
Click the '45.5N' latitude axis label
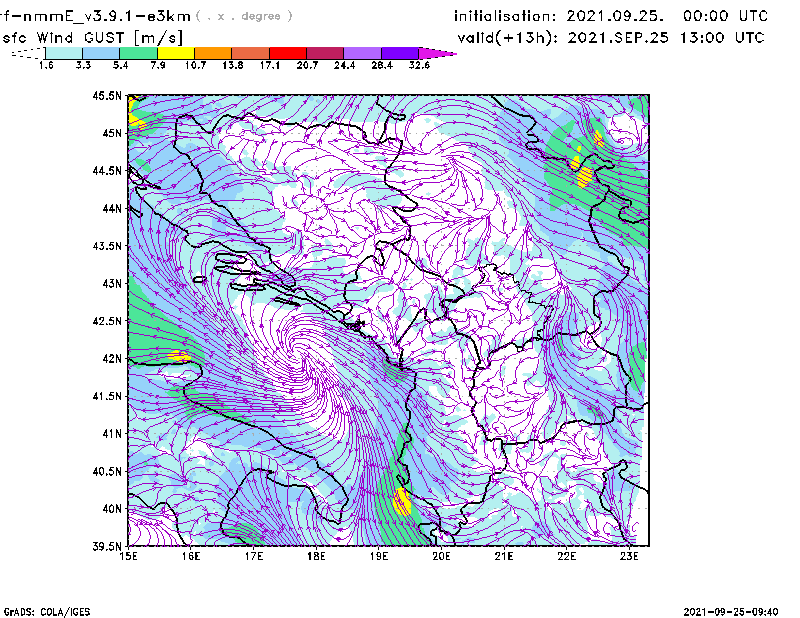click(x=107, y=96)
